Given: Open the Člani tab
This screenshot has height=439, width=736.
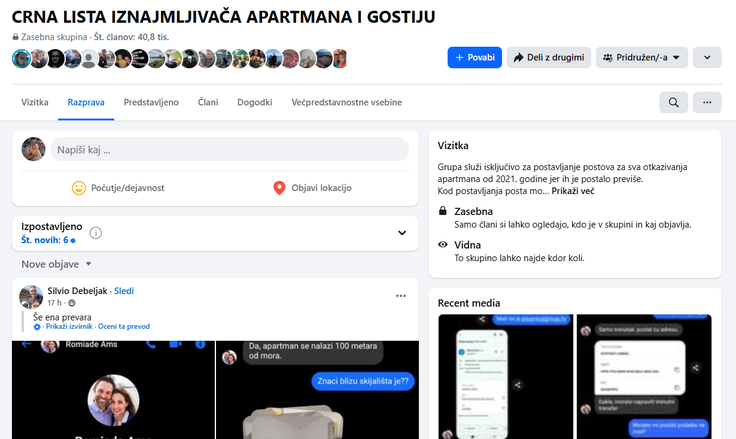Looking at the screenshot, I should [208, 102].
